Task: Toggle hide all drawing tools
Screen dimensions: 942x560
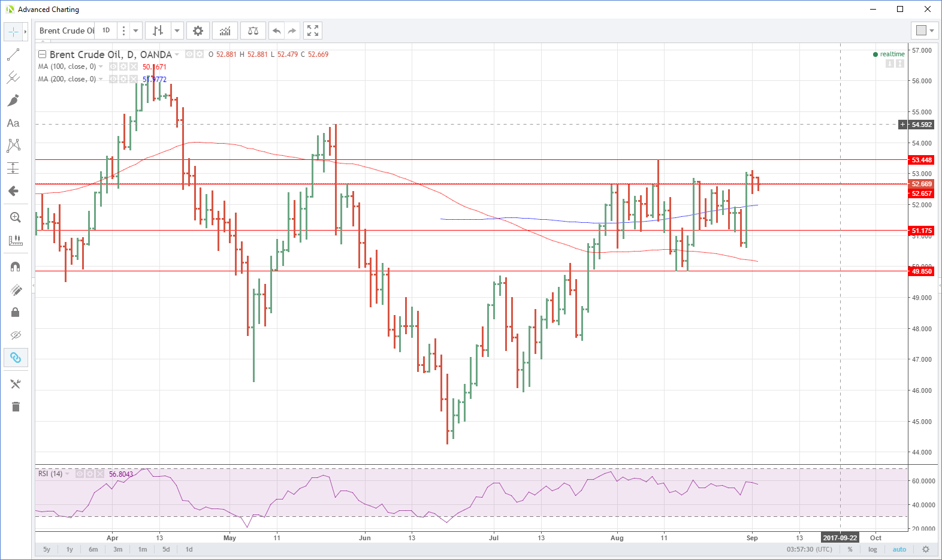Action: point(16,335)
